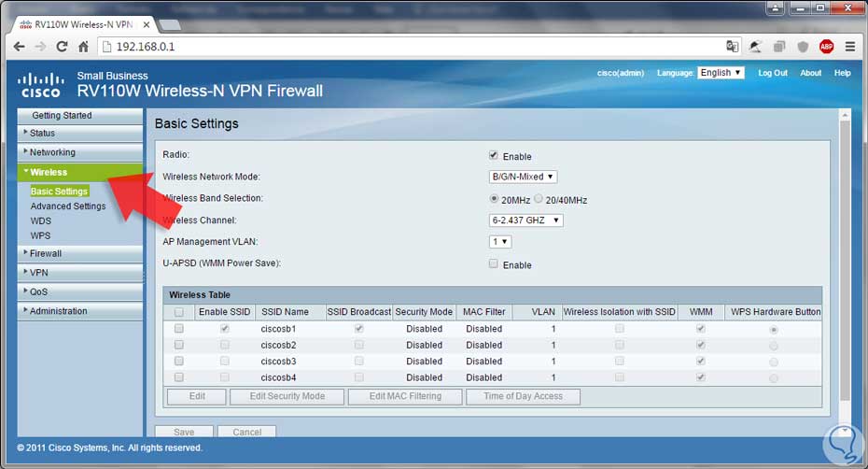The height and width of the screenshot is (469, 868).
Task: Expand the Networking menu section
Action: (x=80, y=152)
